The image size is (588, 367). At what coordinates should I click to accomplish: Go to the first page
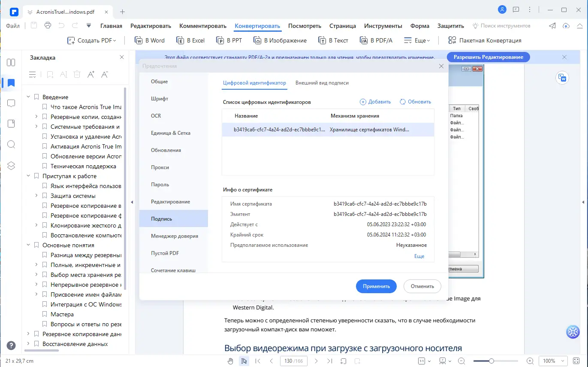258,361
